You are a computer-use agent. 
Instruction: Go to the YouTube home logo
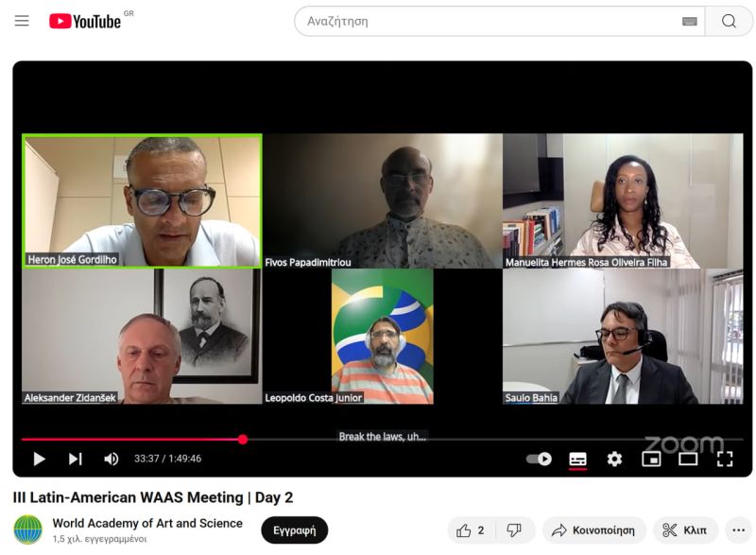click(85, 21)
